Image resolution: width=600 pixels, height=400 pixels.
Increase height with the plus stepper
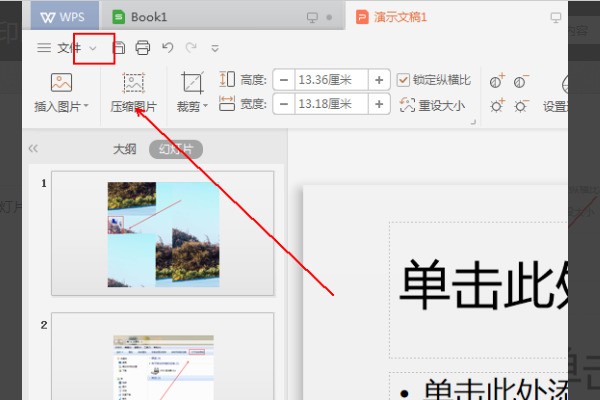[379, 80]
